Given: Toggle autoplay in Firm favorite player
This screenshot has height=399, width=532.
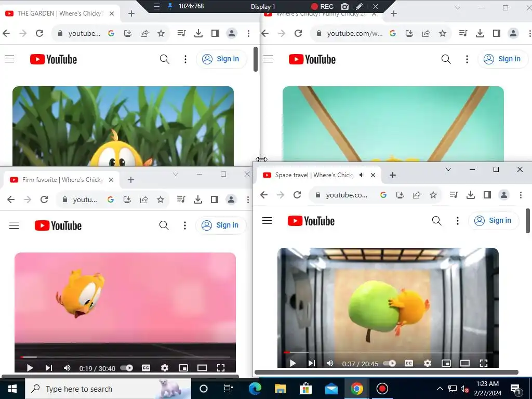Looking at the screenshot, I should click(x=127, y=368).
